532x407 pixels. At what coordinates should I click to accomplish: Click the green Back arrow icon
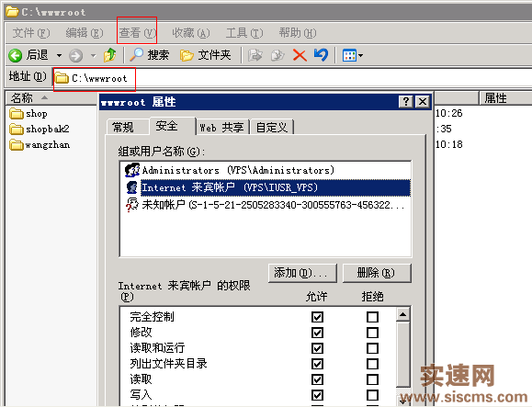[x=15, y=55]
